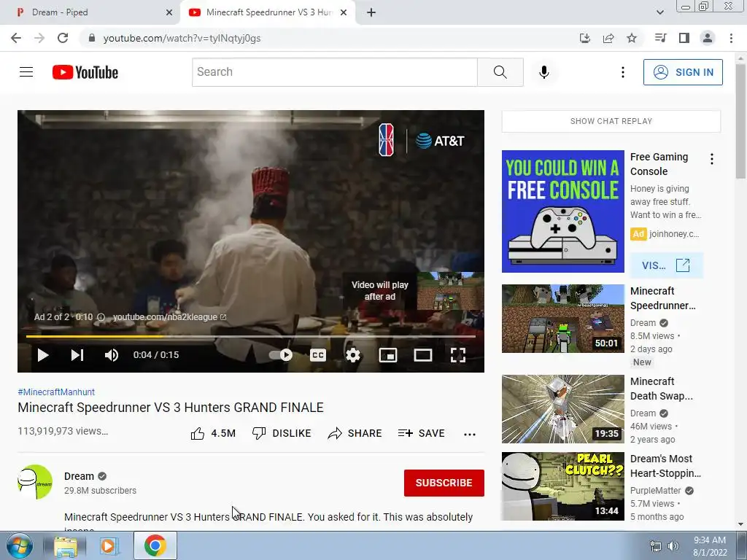Open more actions ellipsis under video
747x560 pixels.
point(470,435)
